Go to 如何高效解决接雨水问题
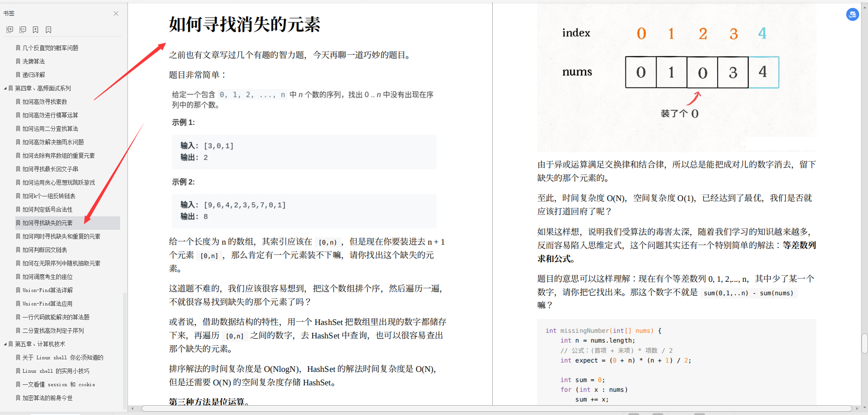Viewport: 868px width, 415px height. pos(53,142)
